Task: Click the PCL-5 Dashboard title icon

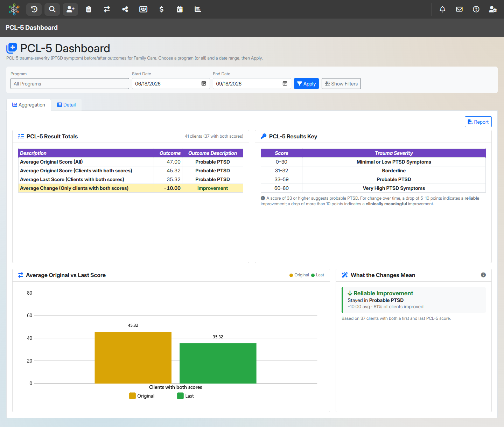Action: point(12,48)
